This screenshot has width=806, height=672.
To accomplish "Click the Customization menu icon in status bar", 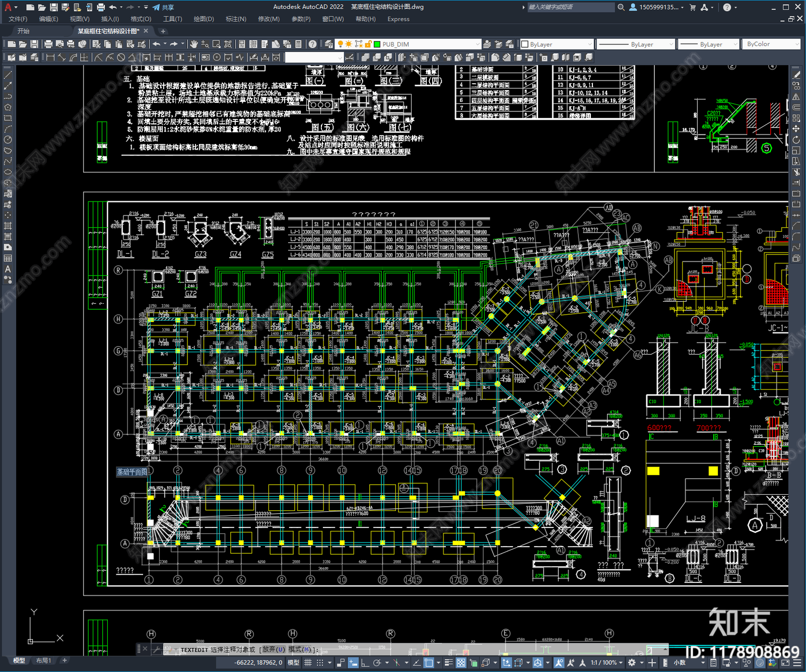I will click(797, 662).
